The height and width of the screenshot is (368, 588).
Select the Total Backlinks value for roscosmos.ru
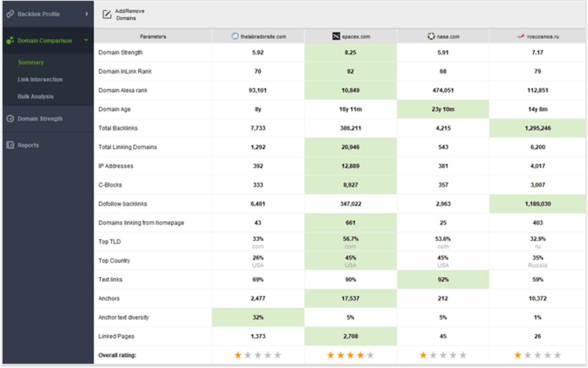(538, 128)
